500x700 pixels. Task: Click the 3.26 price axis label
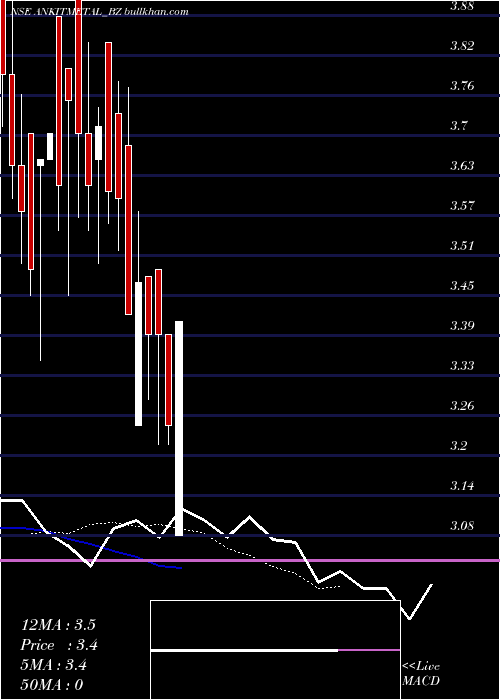tap(464, 406)
